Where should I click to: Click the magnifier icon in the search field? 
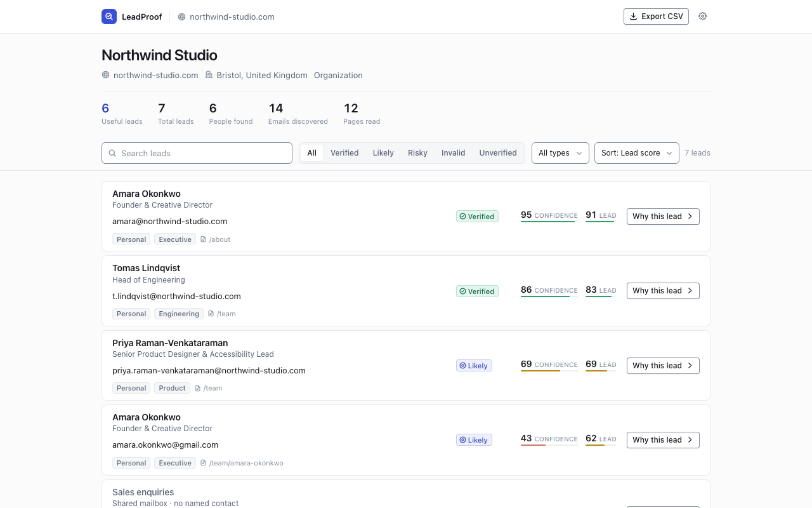pos(112,153)
